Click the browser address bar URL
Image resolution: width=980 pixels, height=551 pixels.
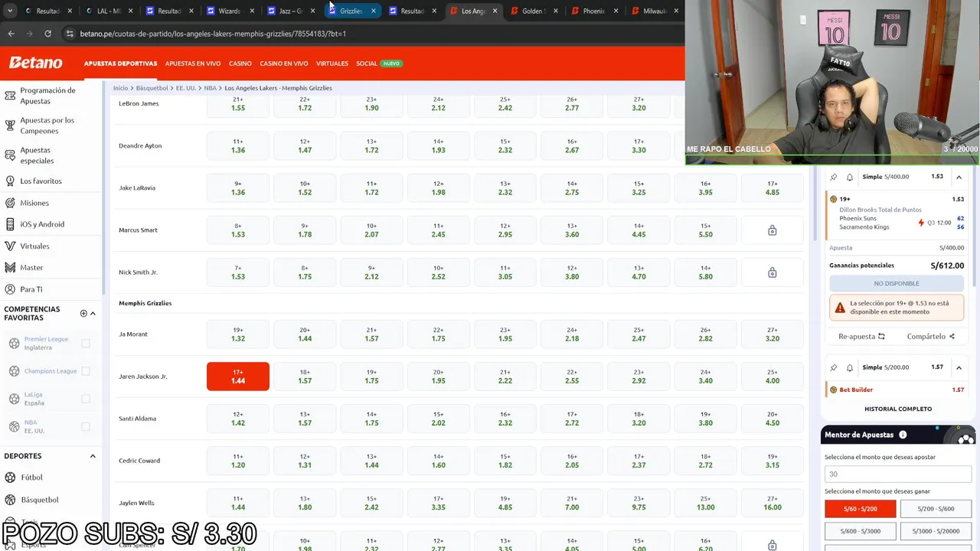[x=213, y=34]
